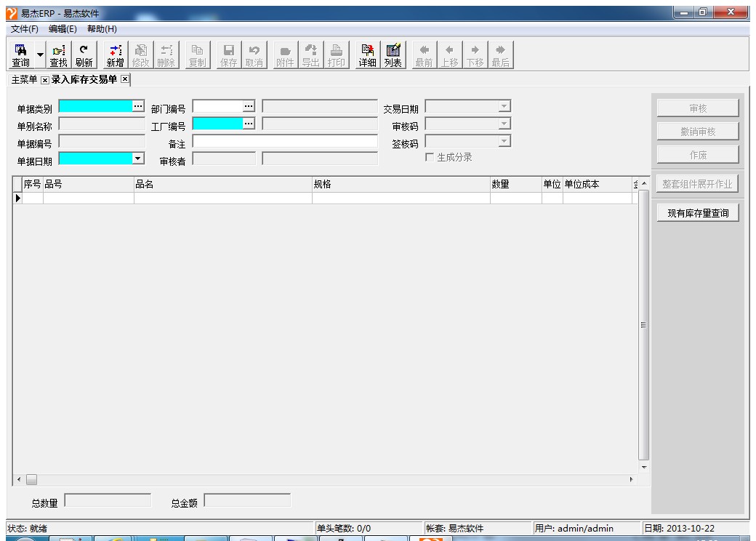Screen dimensions: 756x541
Task: Click the 详细 (Detail) view icon
Action: pos(368,55)
